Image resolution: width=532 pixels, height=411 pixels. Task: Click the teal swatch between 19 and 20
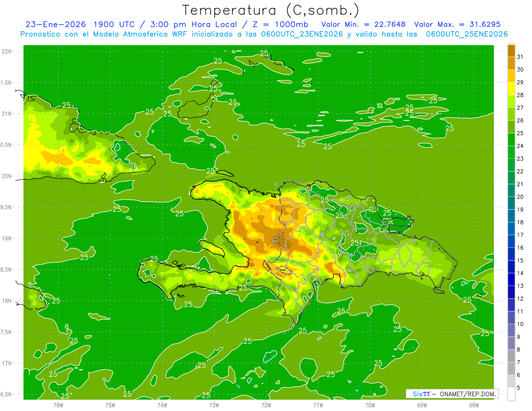click(511, 203)
